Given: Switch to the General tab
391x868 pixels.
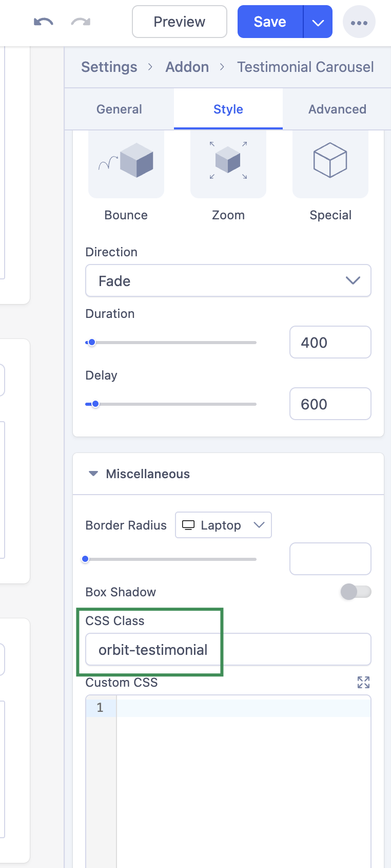Looking at the screenshot, I should [119, 109].
